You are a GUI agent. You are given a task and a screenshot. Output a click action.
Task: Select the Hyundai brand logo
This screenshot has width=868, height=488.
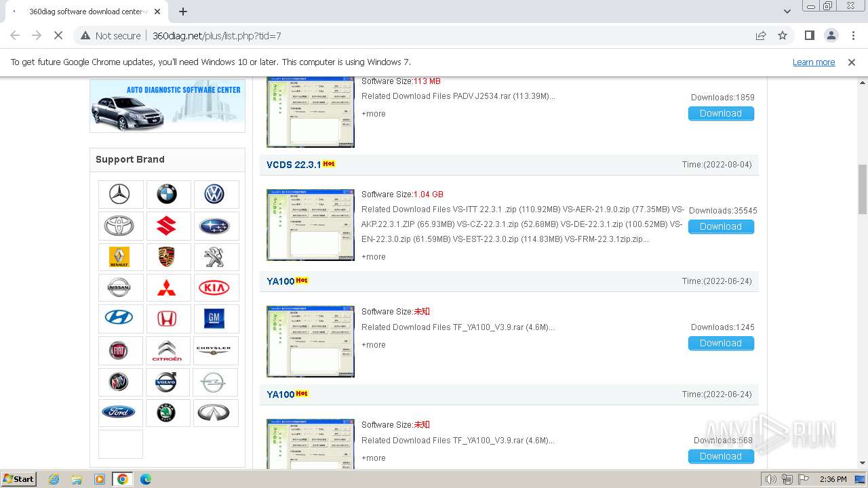pos(120,318)
